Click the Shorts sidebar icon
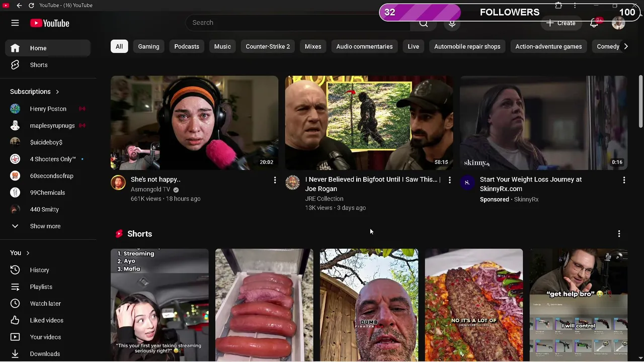The height and width of the screenshot is (362, 644). click(15, 65)
